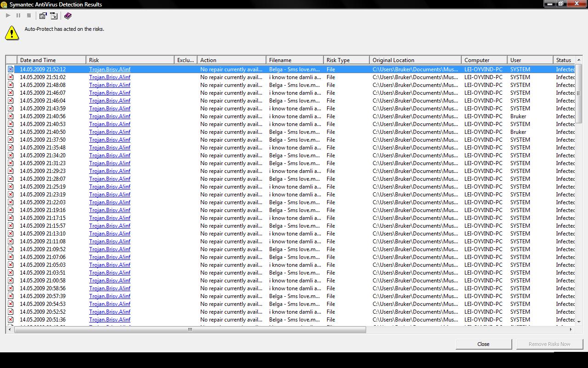This screenshot has width=588, height=368.
Task: Click computer 'LEI-OYVIND-PC' in 21:03:51 row
Action: pyautogui.click(x=484, y=273)
